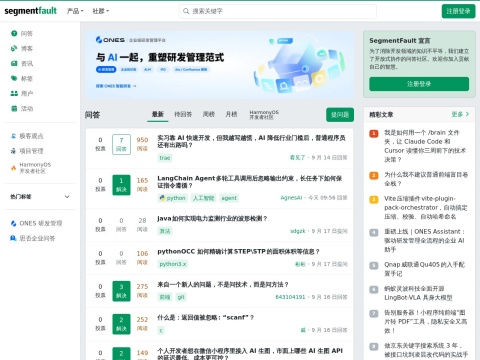Select the 人工智能 tag

204,198
